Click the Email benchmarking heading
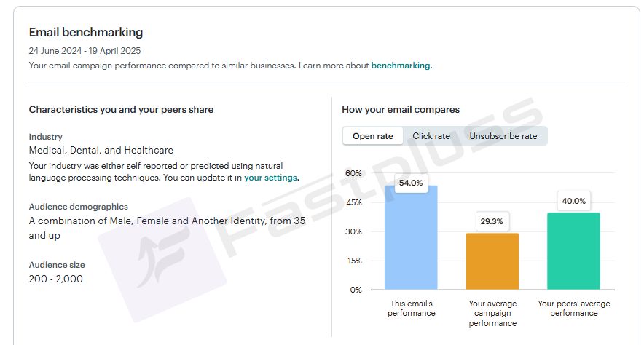 [x=86, y=32]
